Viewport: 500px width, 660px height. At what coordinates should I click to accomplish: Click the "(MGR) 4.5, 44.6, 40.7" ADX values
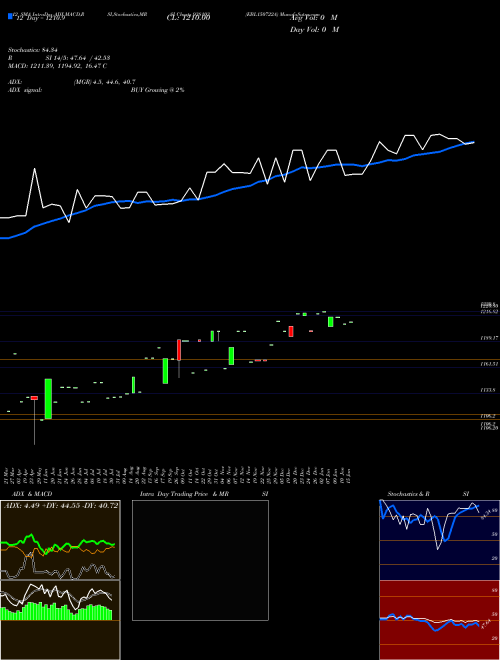(104, 82)
